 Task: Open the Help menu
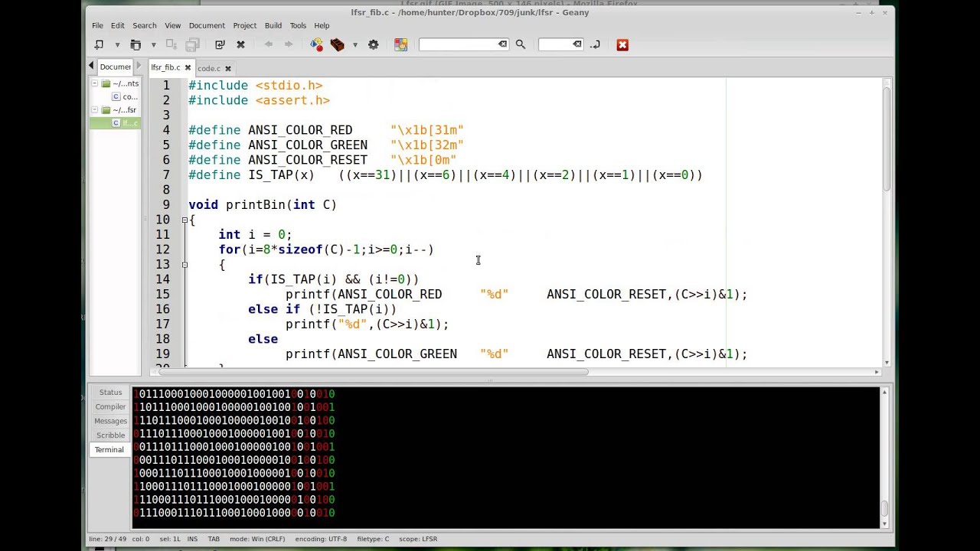coord(322,25)
